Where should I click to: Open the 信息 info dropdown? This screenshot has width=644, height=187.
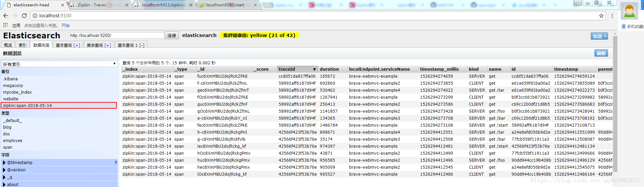[599, 36]
